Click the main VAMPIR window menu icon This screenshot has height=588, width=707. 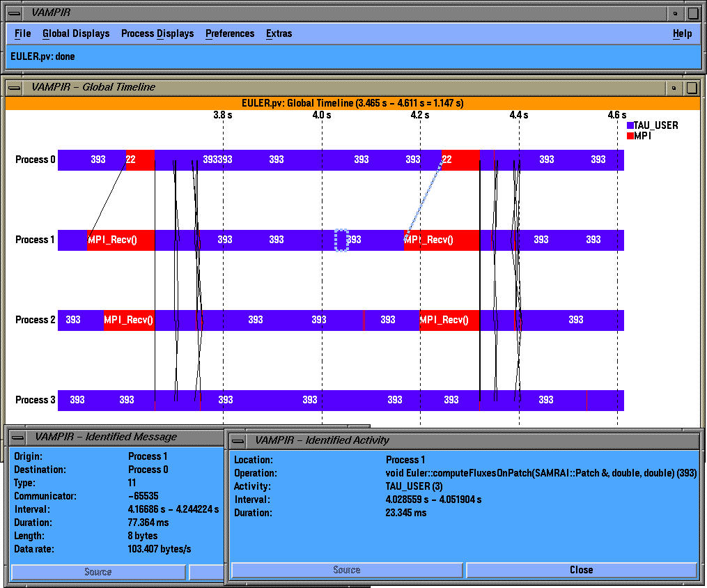pos(13,13)
